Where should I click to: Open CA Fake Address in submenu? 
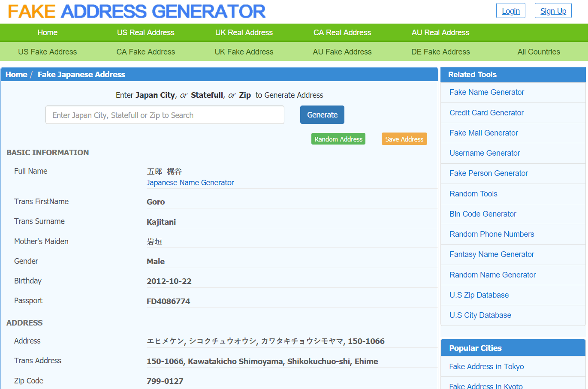click(145, 52)
